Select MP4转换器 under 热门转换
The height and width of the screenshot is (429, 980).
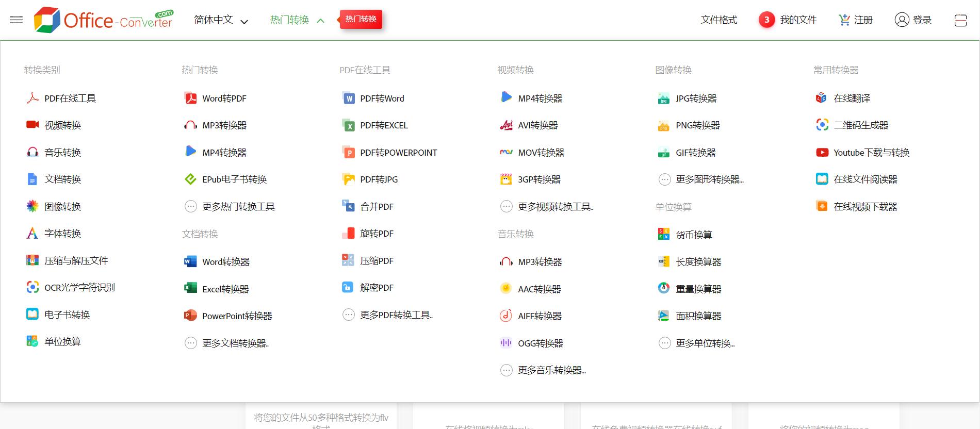click(x=216, y=152)
